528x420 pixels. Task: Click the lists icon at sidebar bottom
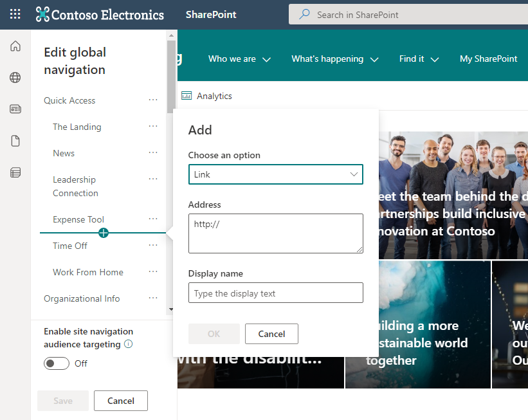[15, 171]
